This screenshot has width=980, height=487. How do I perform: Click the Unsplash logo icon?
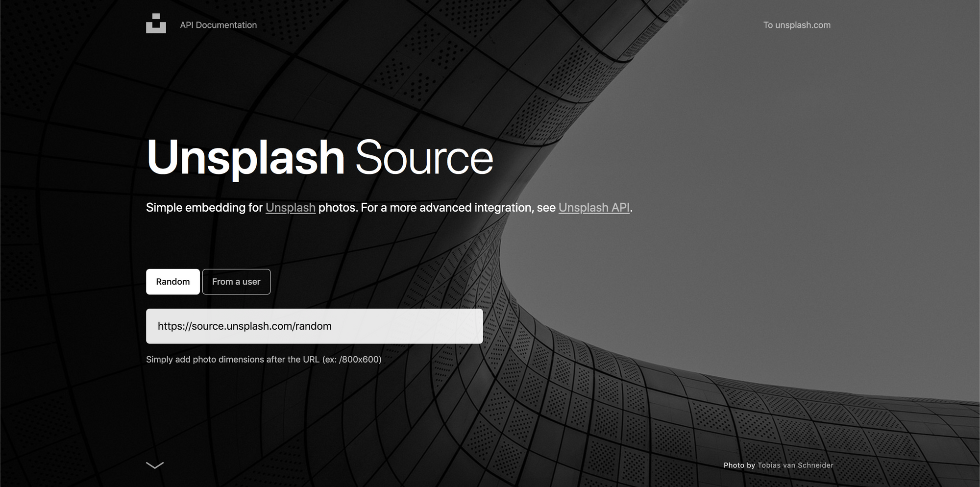[156, 24]
